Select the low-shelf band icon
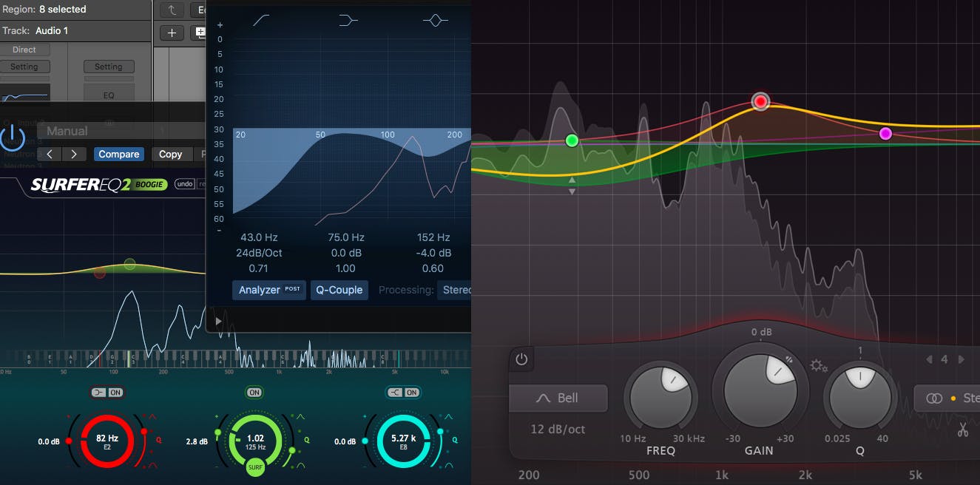980x485 pixels. tap(348, 21)
